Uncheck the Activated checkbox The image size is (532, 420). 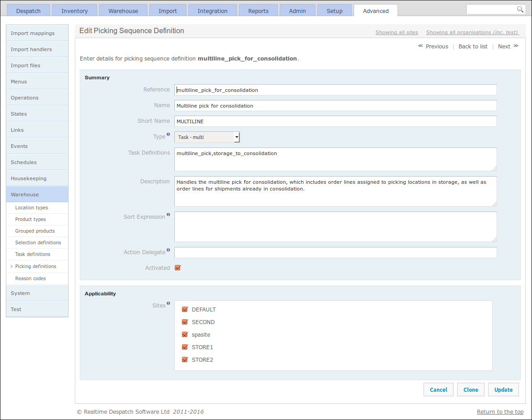[x=178, y=268]
